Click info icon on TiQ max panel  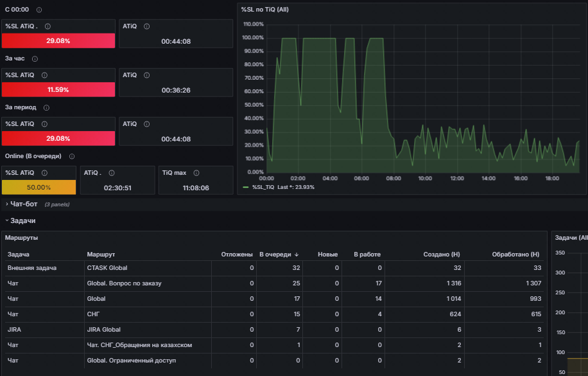196,173
